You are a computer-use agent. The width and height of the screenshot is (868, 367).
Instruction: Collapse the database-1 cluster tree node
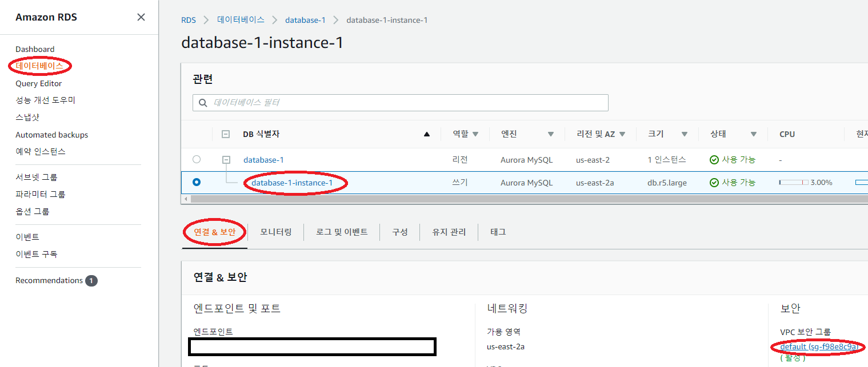pos(226,160)
